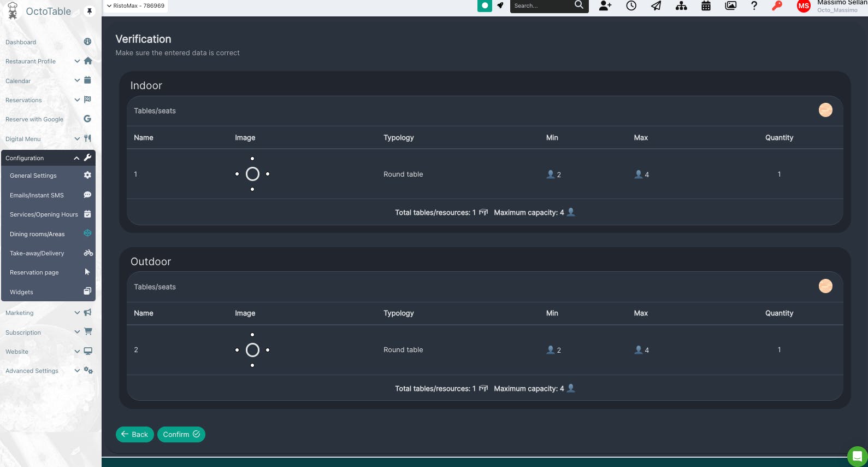Screen dimensions: 868x467
Task: Click the orange circle in Indoor Tables/seats
Action: pos(825,110)
